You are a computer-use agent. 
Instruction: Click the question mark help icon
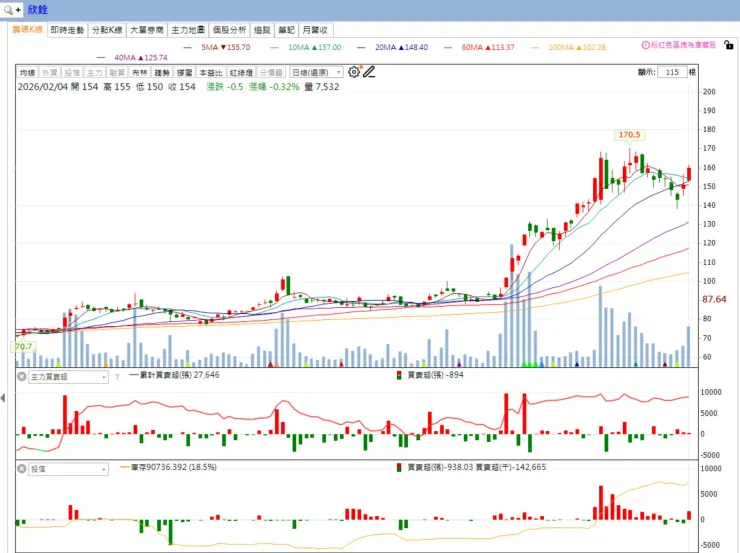117,377
